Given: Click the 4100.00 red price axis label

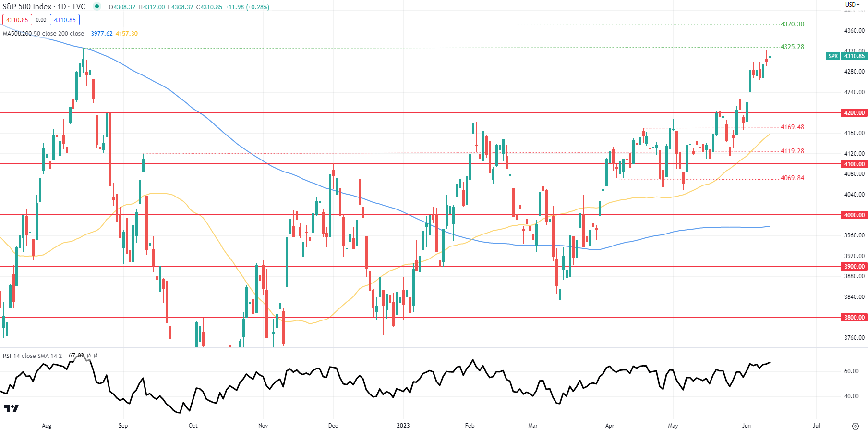Looking at the screenshot, I should pos(854,164).
